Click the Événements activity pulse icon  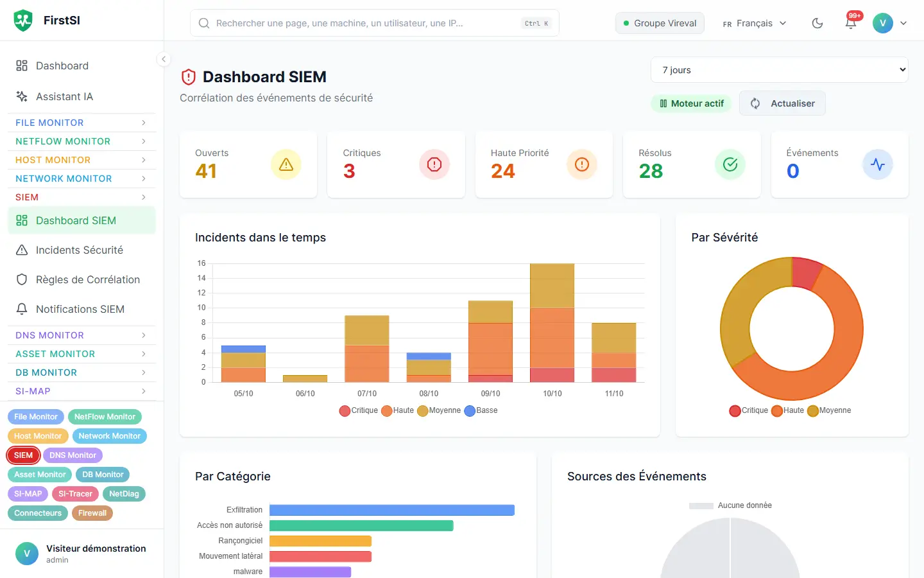[x=878, y=164]
